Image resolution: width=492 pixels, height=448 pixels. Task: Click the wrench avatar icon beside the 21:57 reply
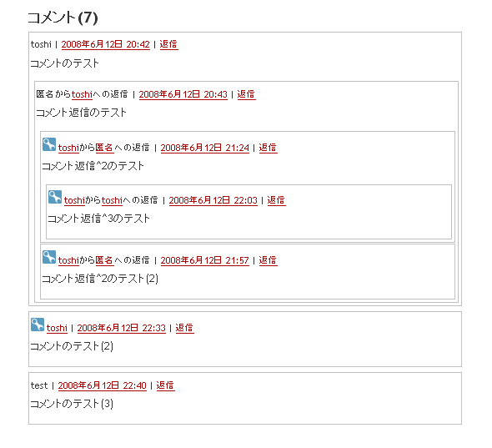click(49, 257)
